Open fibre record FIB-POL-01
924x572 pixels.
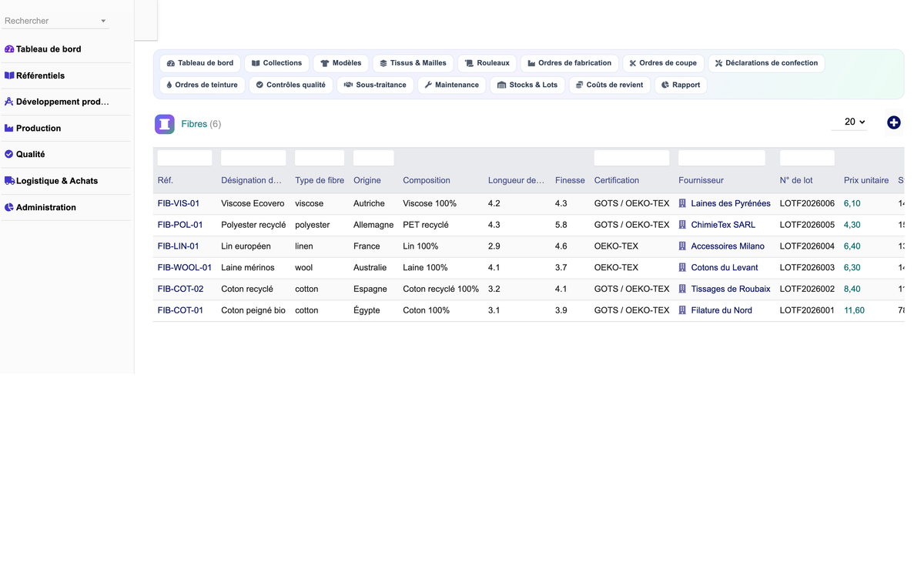pyautogui.click(x=180, y=225)
